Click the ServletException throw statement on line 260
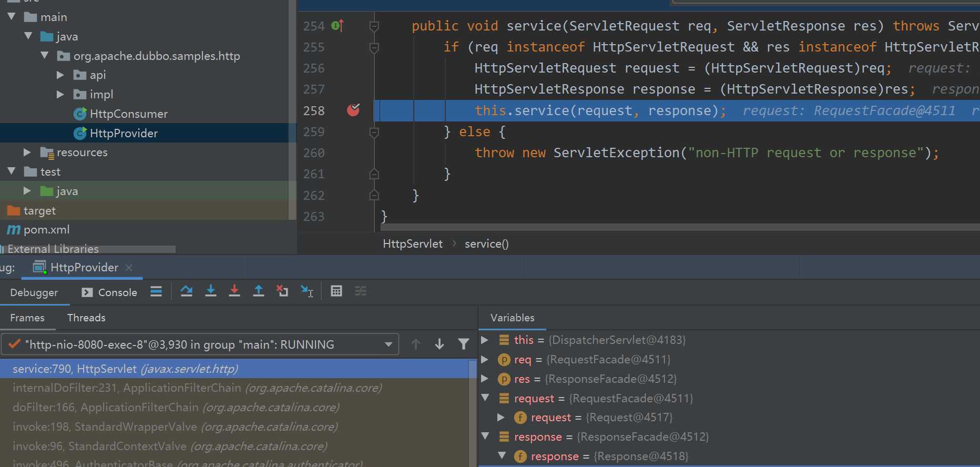The width and height of the screenshot is (980, 467). pyautogui.click(x=707, y=153)
